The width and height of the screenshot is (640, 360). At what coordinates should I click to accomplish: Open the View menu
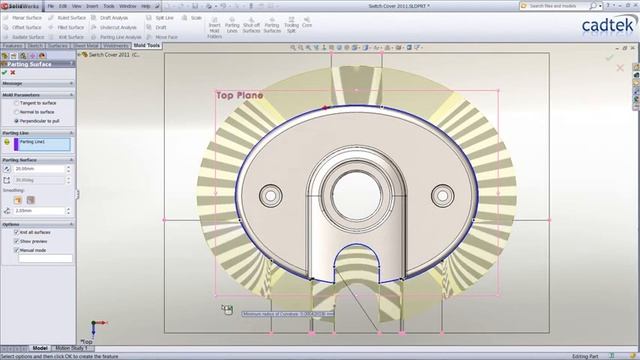[76, 6]
